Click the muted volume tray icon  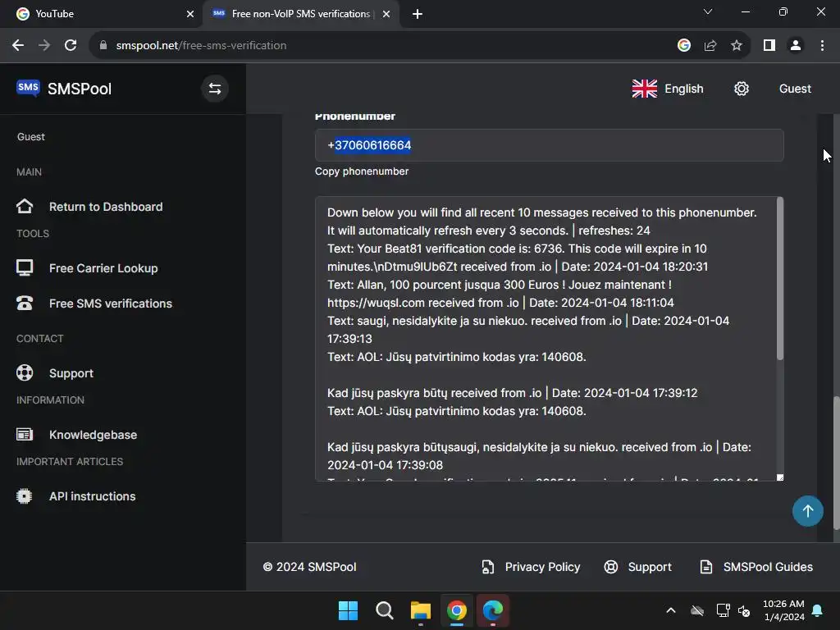(743, 610)
